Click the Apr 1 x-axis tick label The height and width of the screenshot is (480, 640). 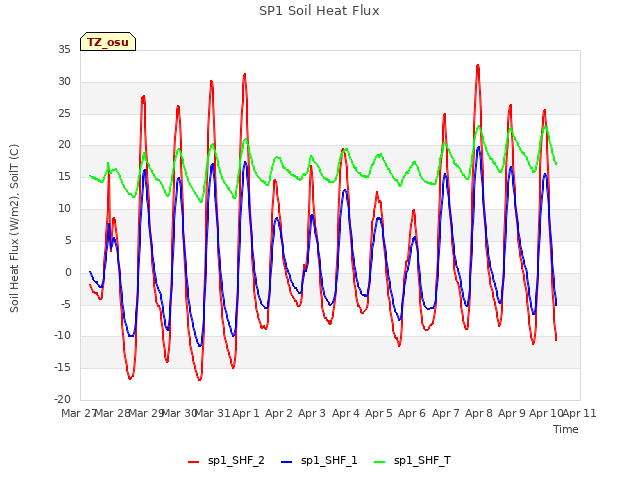[246, 413]
